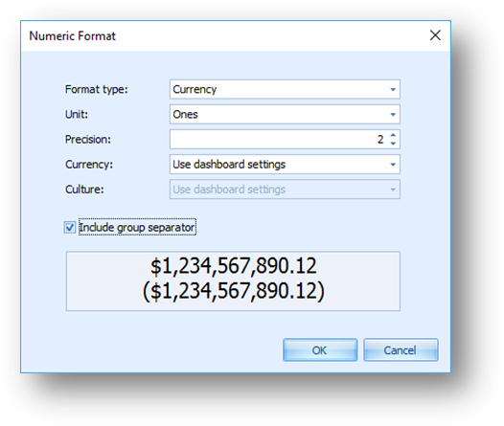Decrease precision with the down spinner arrow
Image resolution: width=504 pixels, height=426 pixels.
click(x=393, y=144)
